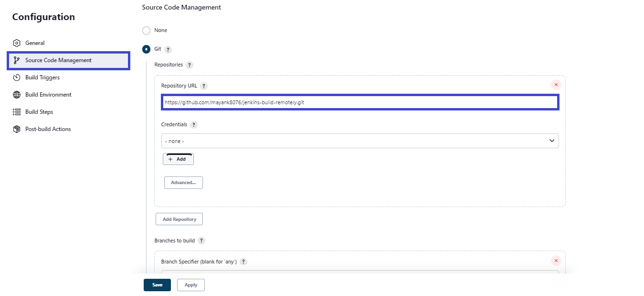Viewport: 644px width, 296px height.
Task: Click inside the Repository URL field
Action: tap(360, 102)
